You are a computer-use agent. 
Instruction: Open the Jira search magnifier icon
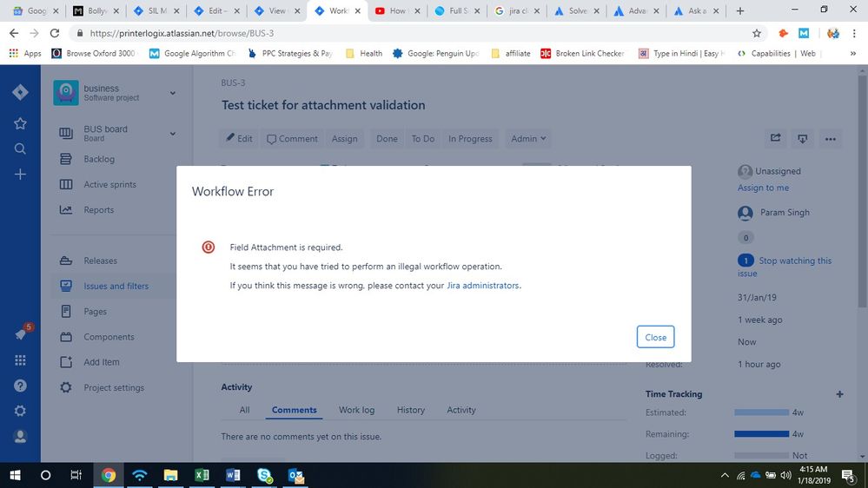(20, 148)
